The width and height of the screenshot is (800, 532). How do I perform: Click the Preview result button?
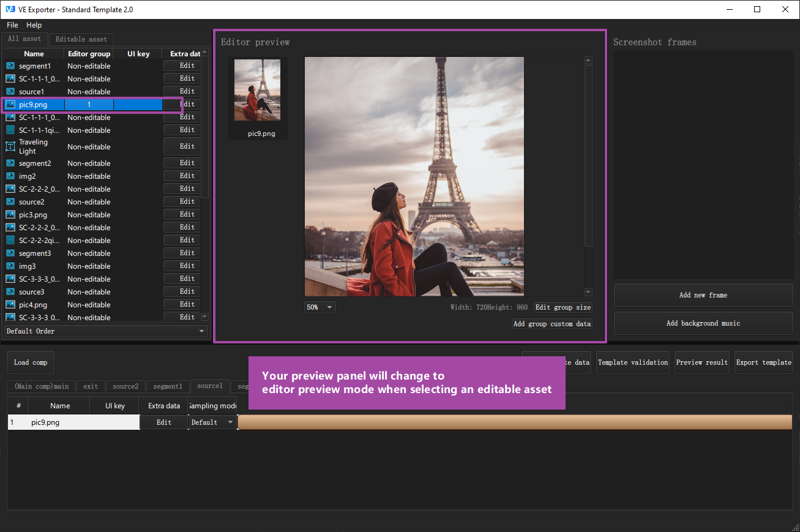(x=702, y=362)
